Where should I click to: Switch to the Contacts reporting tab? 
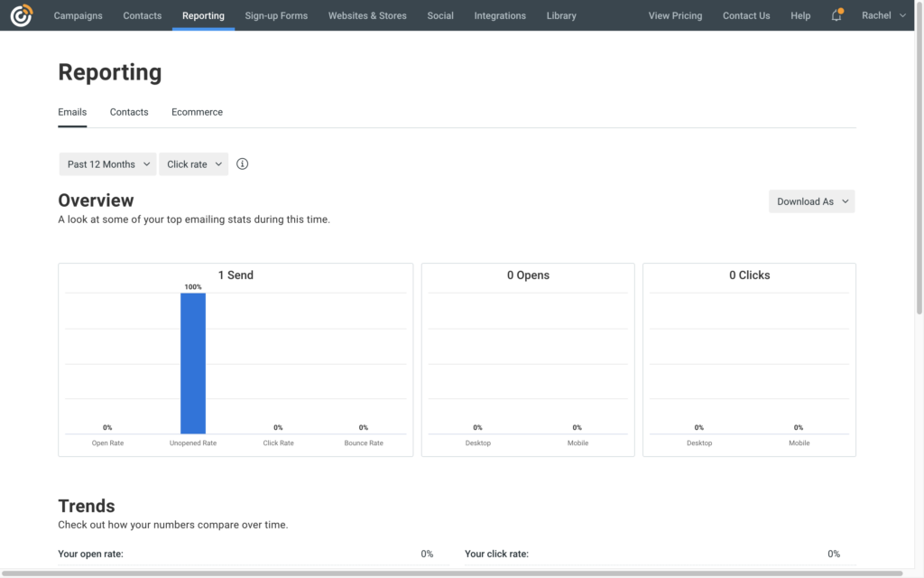(129, 112)
